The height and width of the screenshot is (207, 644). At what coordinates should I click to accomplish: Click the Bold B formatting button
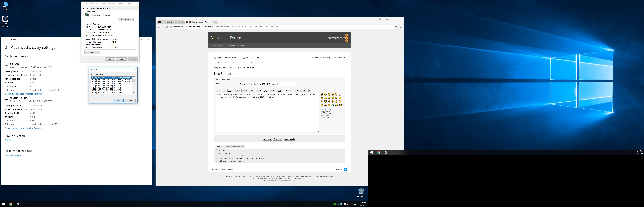pyautogui.click(x=218, y=91)
